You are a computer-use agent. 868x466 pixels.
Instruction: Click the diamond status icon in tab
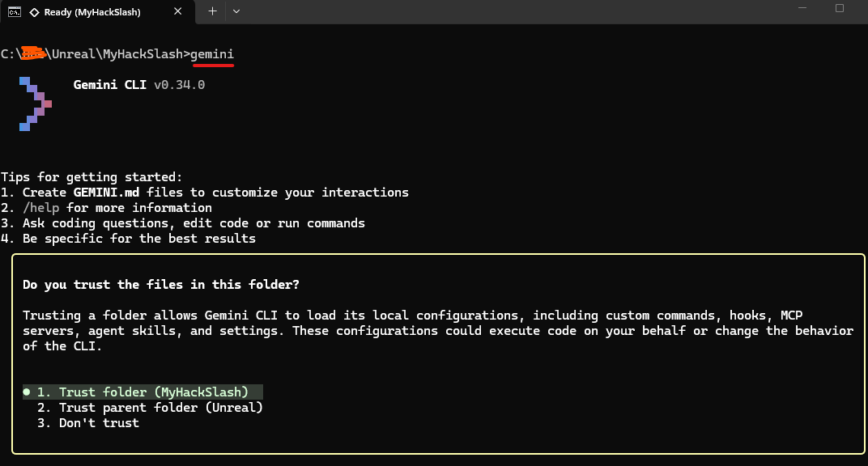(34, 12)
